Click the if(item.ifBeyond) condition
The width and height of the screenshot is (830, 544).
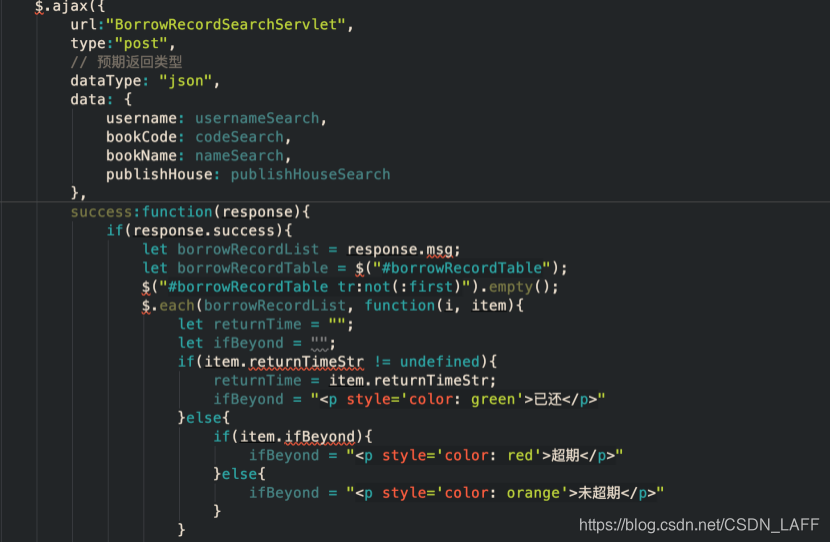point(293,437)
